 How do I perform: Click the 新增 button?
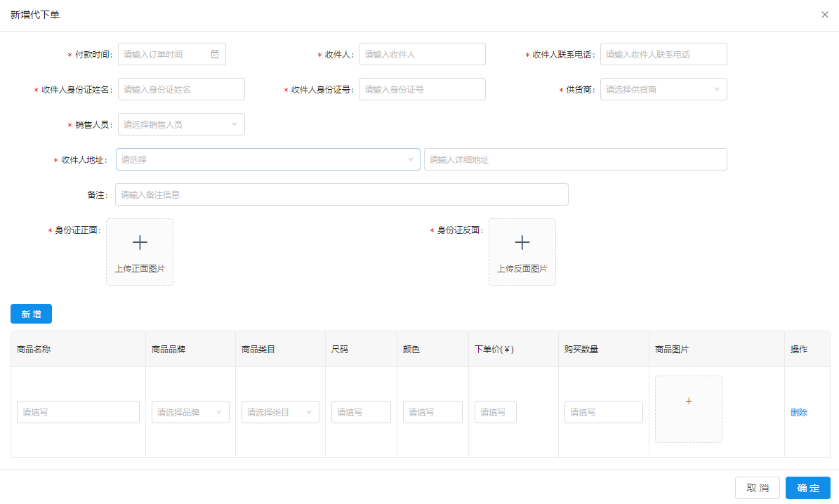[x=31, y=314]
